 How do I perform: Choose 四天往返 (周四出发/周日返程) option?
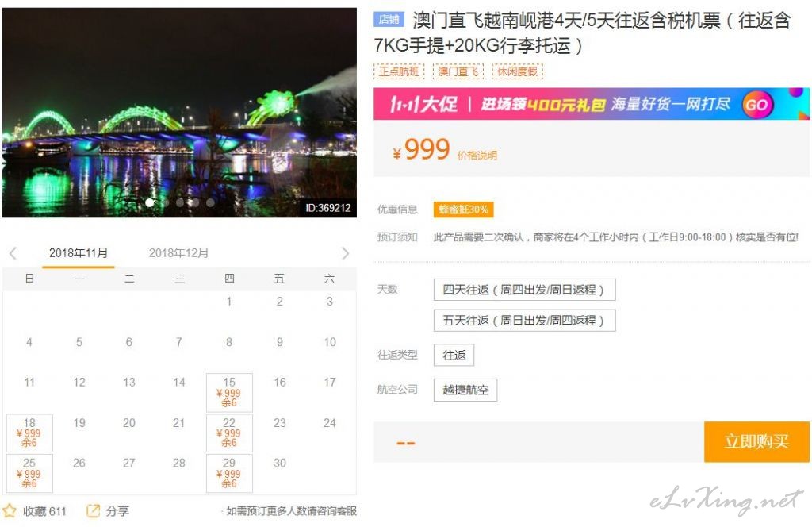[524, 290]
